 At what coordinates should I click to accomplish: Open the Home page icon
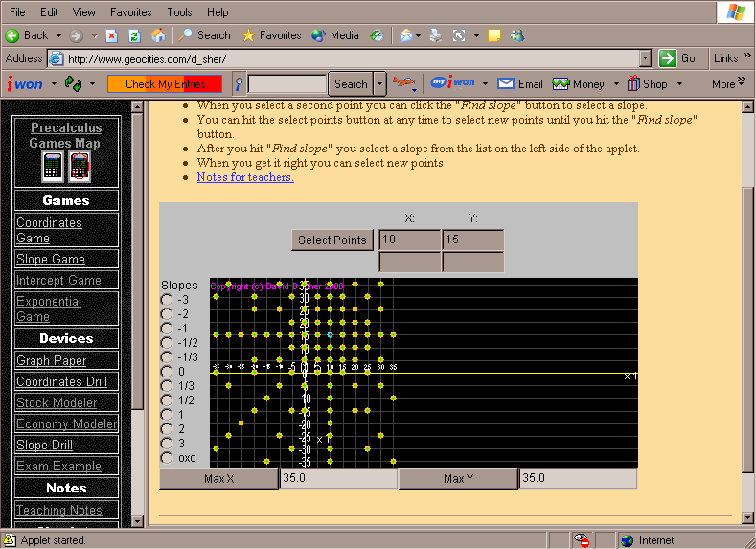(158, 35)
